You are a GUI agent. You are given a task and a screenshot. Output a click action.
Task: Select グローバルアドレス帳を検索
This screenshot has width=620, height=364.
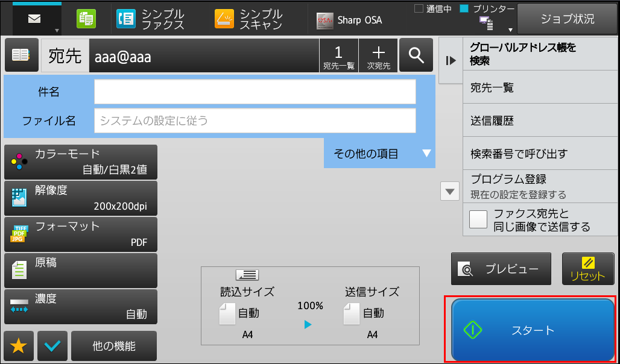click(x=540, y=54)
